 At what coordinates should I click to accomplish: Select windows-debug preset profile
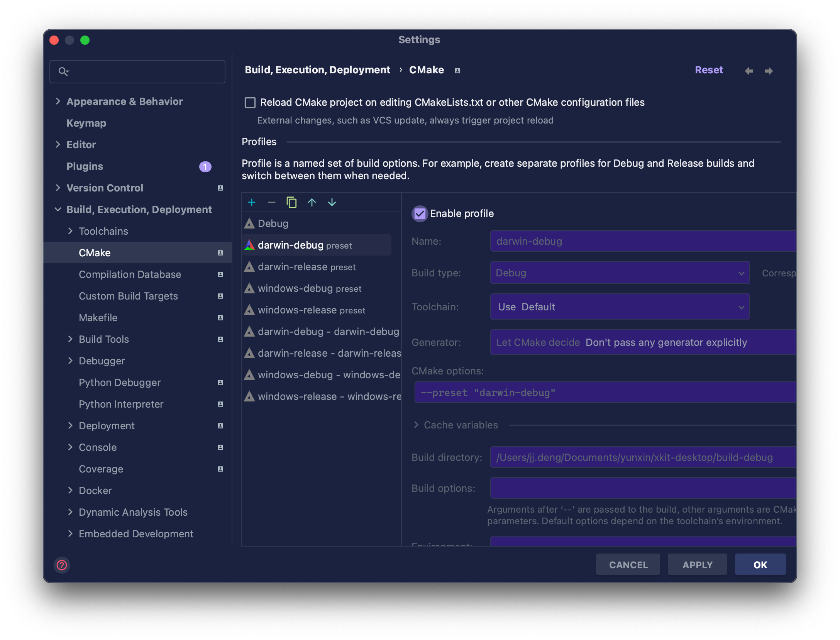pyautogui.click(x=321, y=288)
